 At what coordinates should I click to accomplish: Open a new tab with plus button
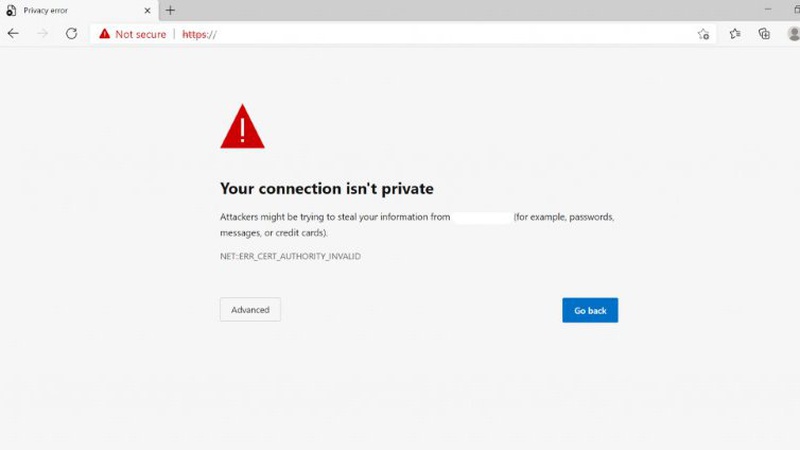[x=170, y=10]
